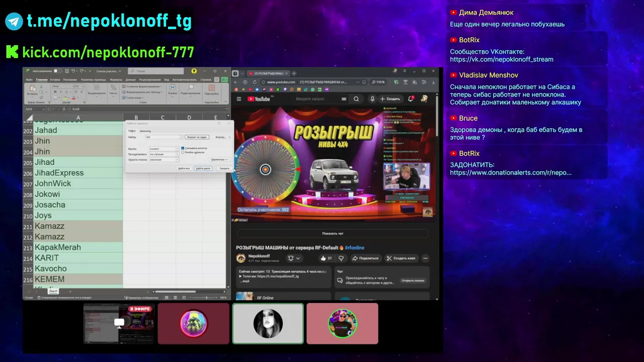
Task: Click the Find All (Найти все) button
Action: [184, 168]
